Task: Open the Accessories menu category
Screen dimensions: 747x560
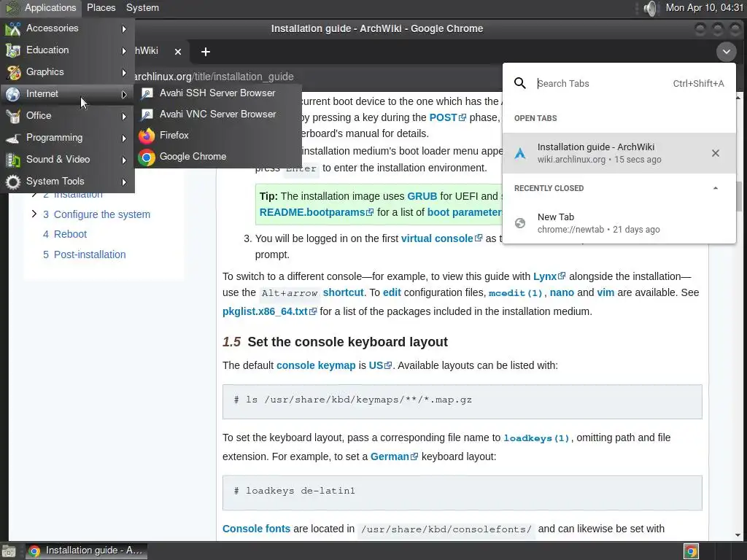Action: click(67, 28)
